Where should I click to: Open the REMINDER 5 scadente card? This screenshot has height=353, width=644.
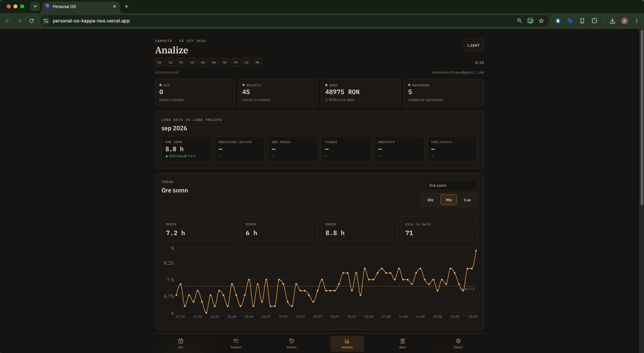coord(444,93)
